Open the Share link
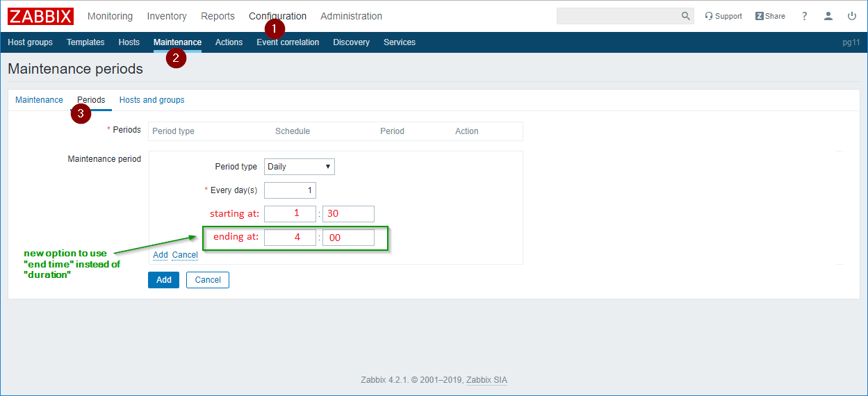 click(770, 16)
